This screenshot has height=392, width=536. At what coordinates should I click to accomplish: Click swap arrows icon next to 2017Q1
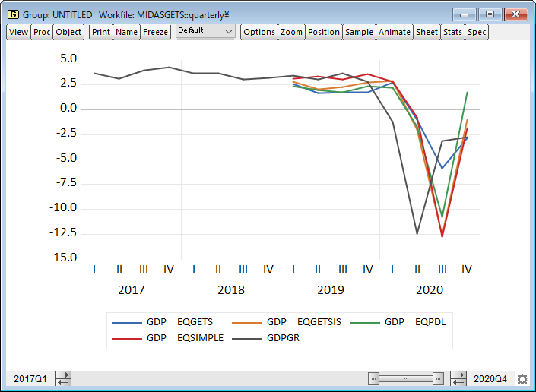[63, 378]
